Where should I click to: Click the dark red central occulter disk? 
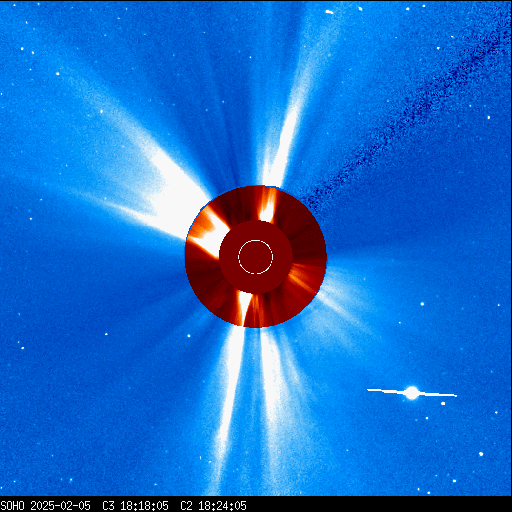(256, 257)
